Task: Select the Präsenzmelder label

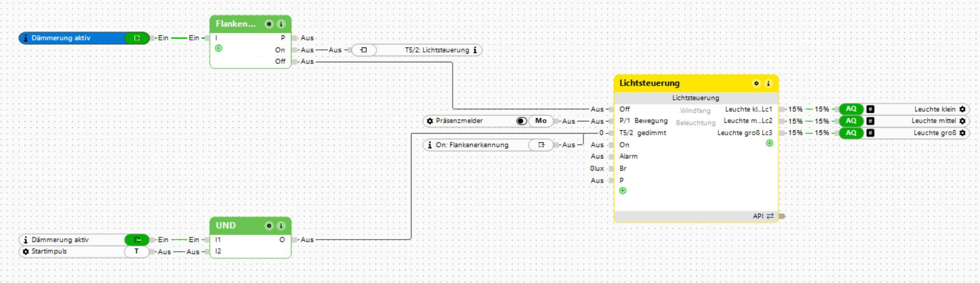Action: 459,121
